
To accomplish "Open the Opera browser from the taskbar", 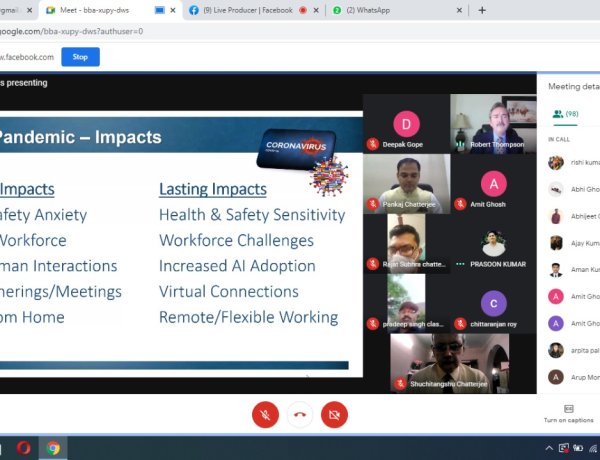I will click(22, 448).
